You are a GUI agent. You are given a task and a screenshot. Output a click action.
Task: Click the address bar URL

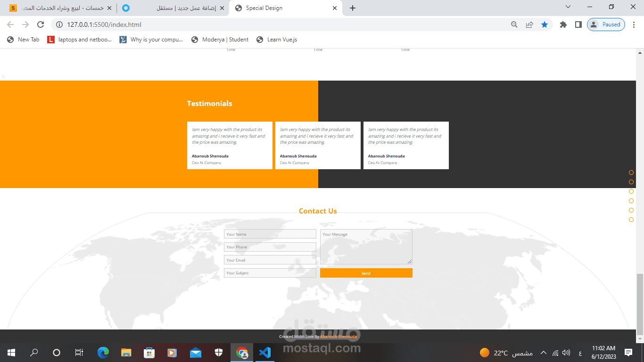tap(104, 25)
